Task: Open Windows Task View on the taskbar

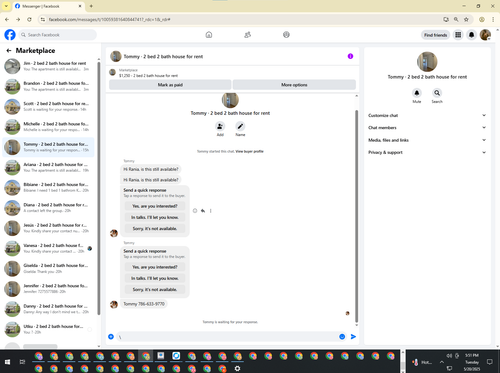Action: pos(22,362)
